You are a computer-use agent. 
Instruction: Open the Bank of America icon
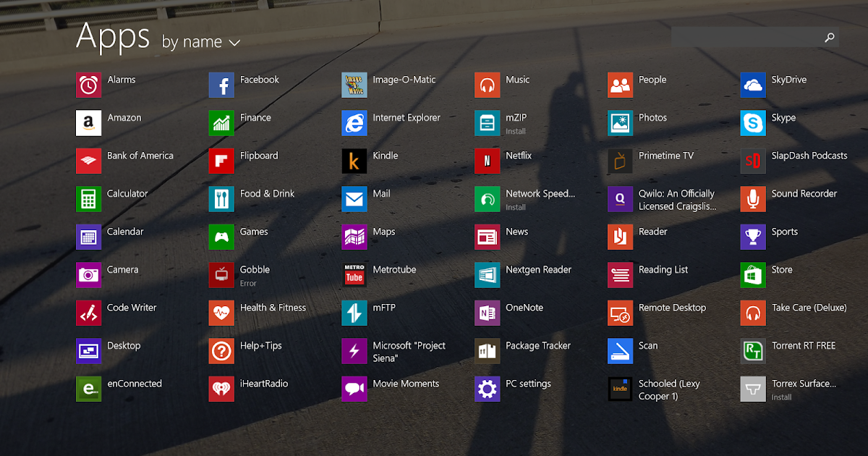(x=88, y=161)
